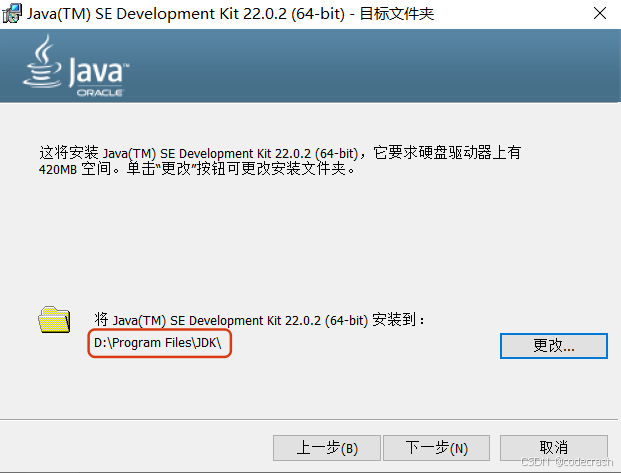Click the window title 目标文件夹 text
This screenshot has height=473, width=621.
pos(397,14)
